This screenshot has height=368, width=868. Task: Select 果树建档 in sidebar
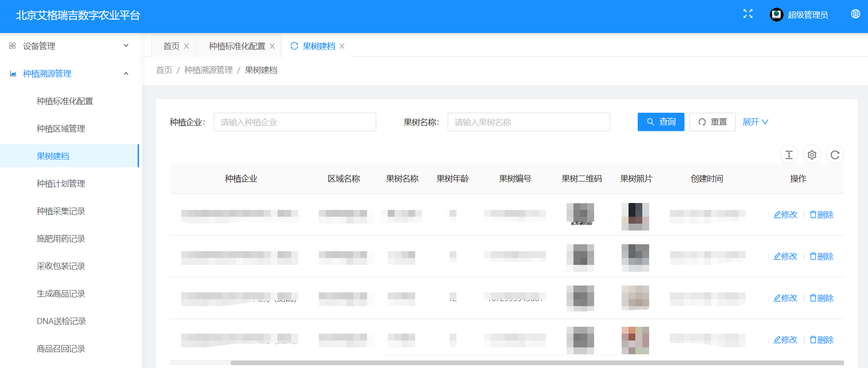(x=69, y=156)
